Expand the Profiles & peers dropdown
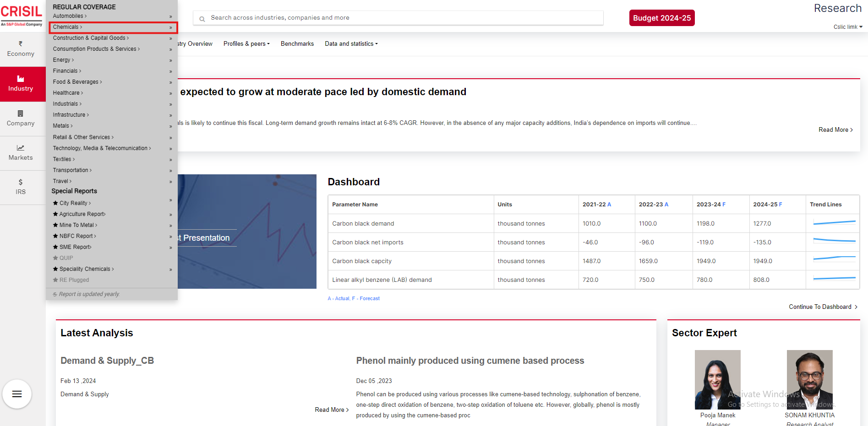Screen dimensions: 868x426 point(246,44)
